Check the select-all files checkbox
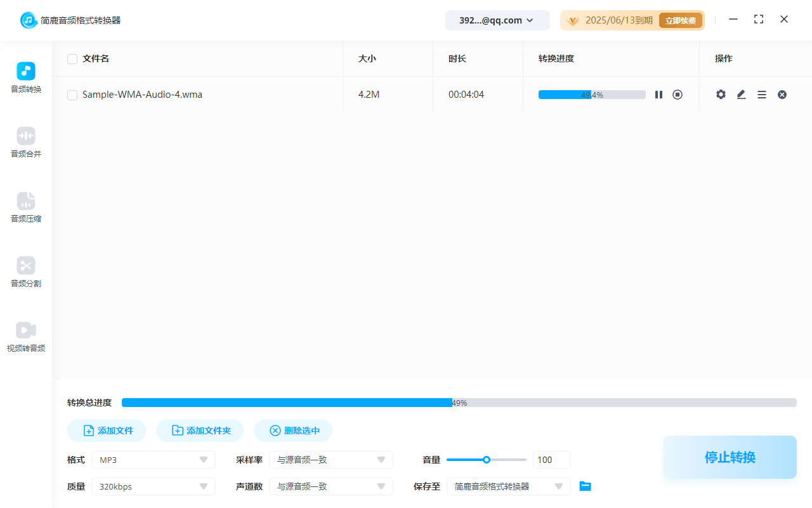 pyautogui.click(x=72, y=58)
